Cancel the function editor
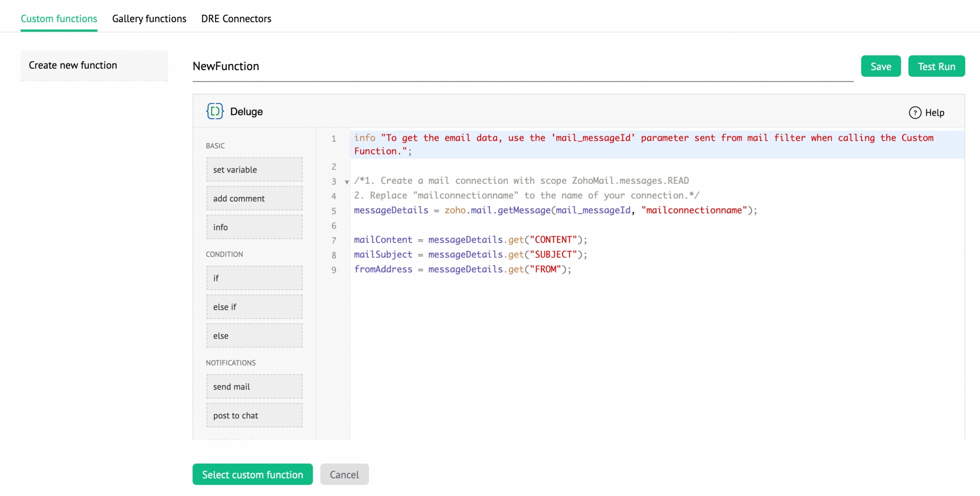The height and width of the screenshot is (496, 980). point(344,474)
